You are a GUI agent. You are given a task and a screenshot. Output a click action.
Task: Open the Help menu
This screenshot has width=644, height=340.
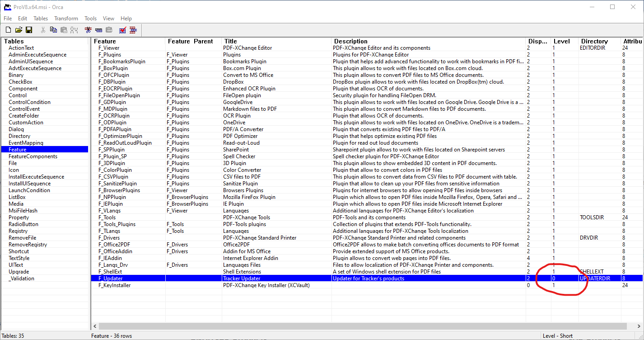[126, 19]
